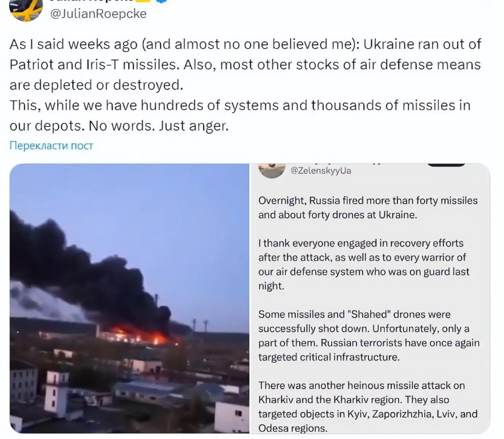Open quoted paragraph 'Overnight, Russia fired'
The image size is (504, 439).
coord(368,208)
